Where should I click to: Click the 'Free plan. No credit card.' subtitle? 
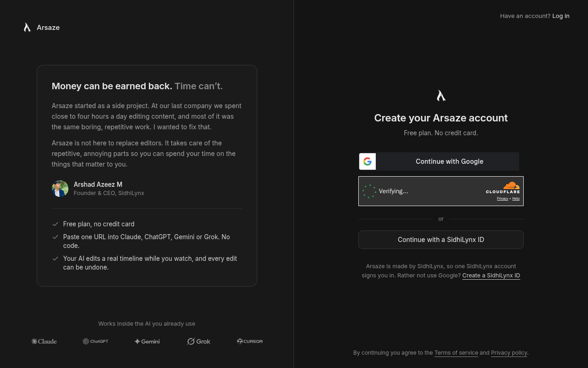point(441,133)
